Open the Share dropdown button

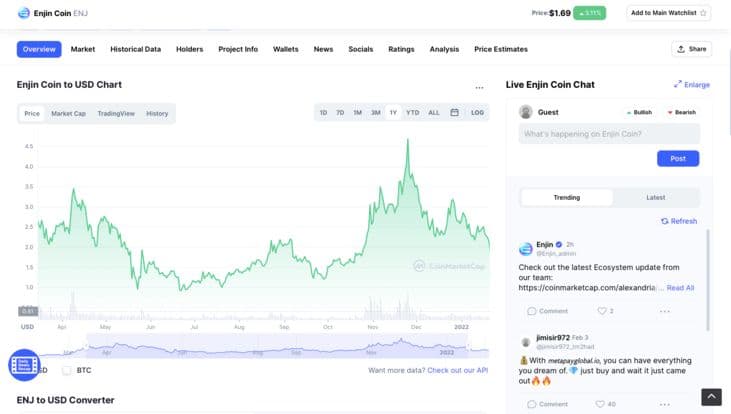pyautogui.click(x=691, y=49)
